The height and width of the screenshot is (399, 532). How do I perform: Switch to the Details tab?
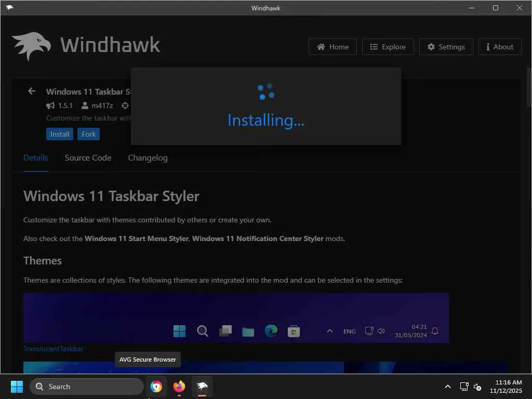click(36, 158)
